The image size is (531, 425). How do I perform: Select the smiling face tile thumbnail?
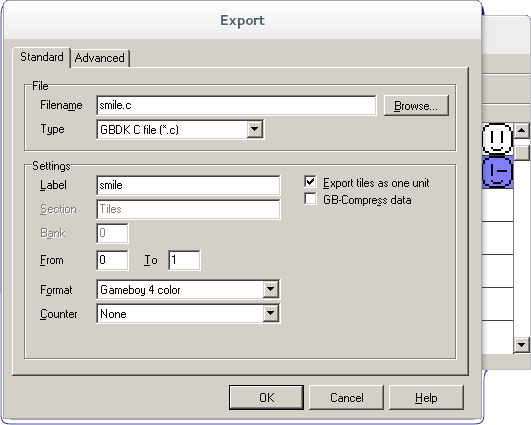coord(497,139)
